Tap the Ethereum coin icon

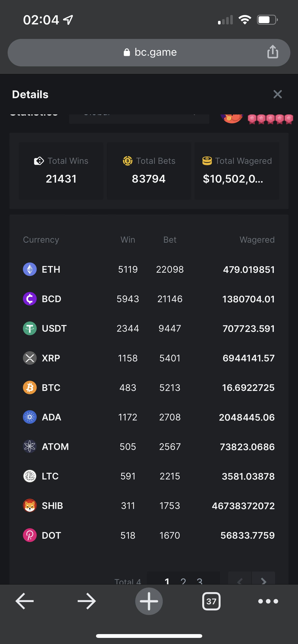[30, 269]
